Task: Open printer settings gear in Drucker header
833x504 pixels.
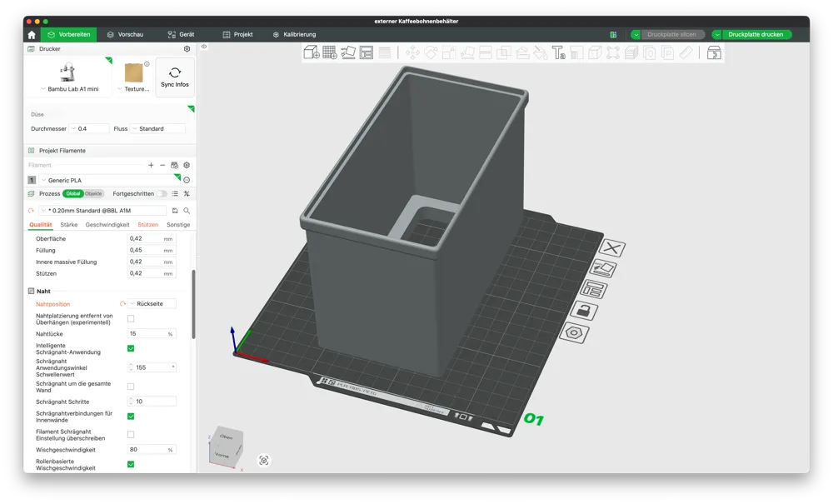Action: pyautogui.click(x=187, y=49)
